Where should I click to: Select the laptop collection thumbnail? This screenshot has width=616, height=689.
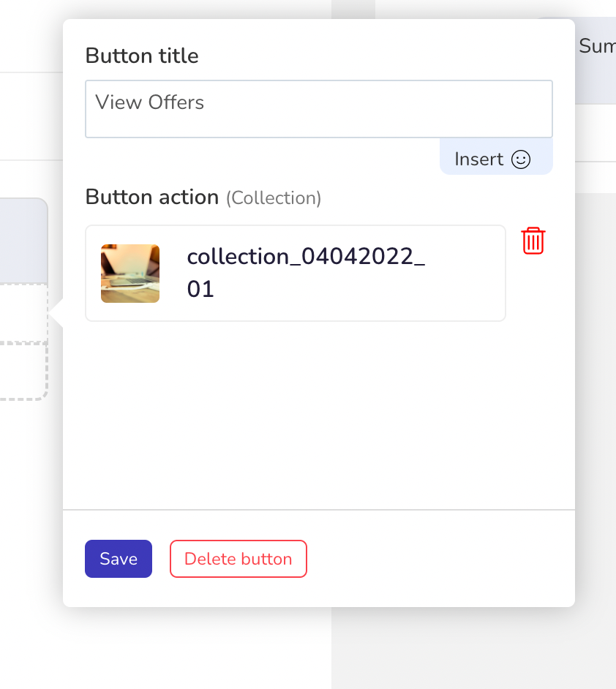point(130,274)
